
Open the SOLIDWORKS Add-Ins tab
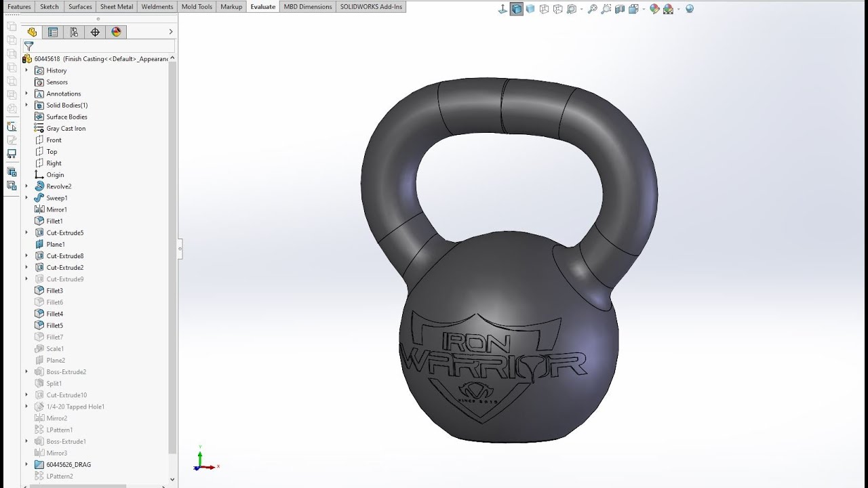click(x=371, y=7)
